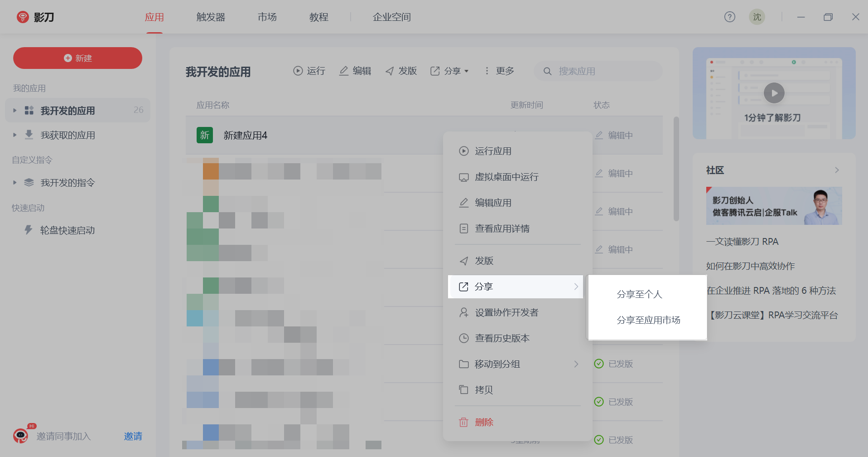Click the trash icon of 删除
The width and height of the screenshot is (868, 457).
[463, 422]
